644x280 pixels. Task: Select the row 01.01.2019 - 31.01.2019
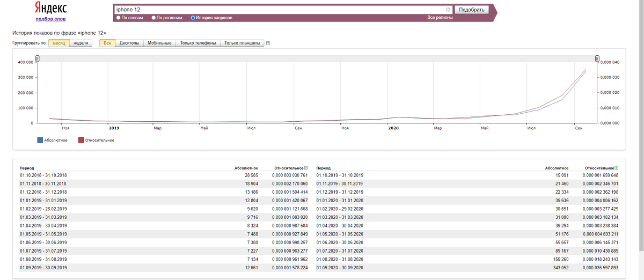point(164,200)
